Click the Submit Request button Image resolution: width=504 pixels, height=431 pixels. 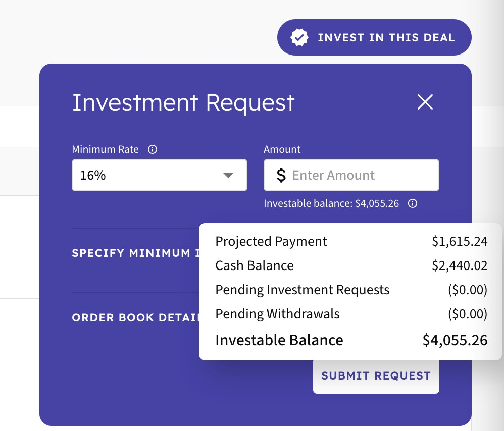376,376
